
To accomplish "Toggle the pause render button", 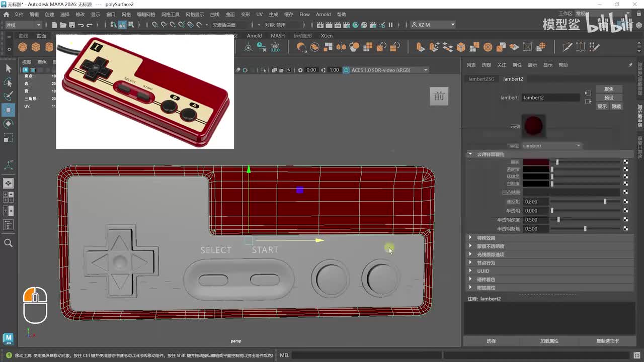I will click(390, 25).
